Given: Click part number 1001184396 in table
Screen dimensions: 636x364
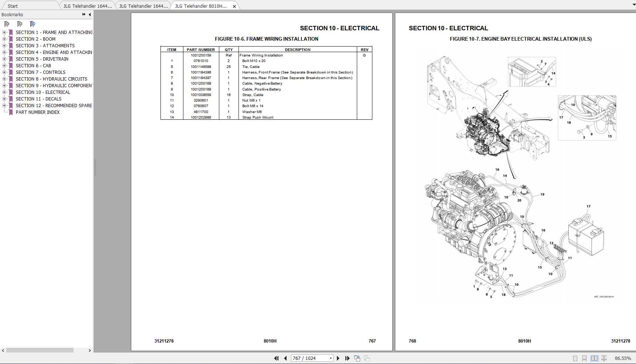Looking at the screenshot, I should click(x=201, y=72).
